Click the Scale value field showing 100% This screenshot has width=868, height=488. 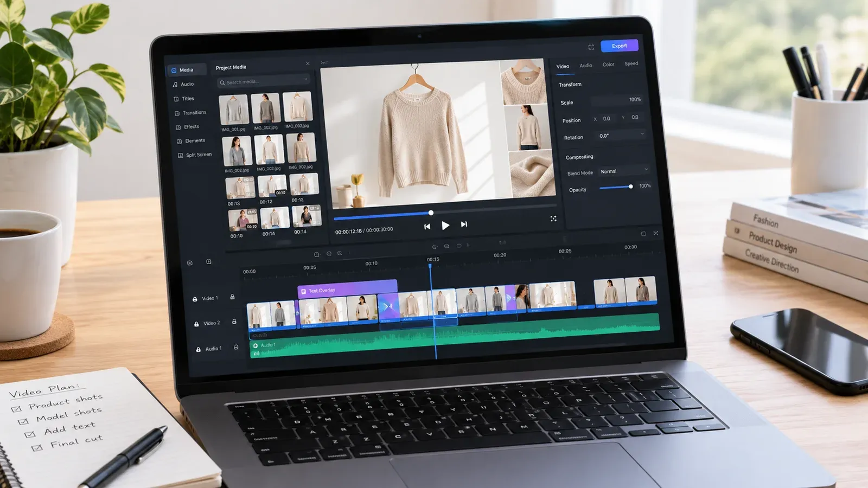(617, 100)
